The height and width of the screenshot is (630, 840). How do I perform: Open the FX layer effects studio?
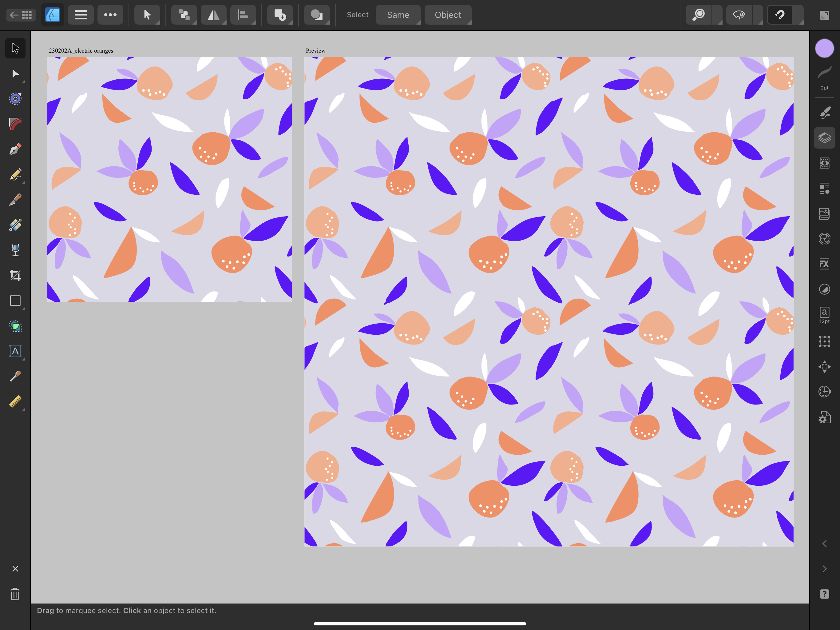click(824, 264)
